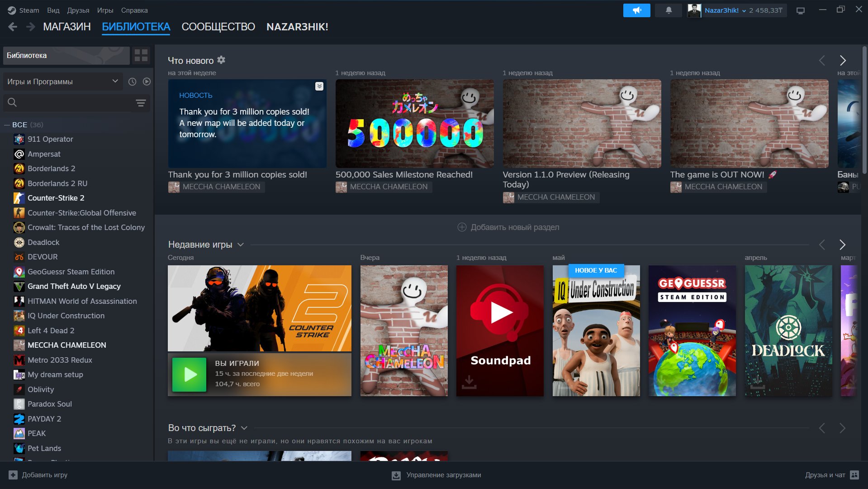Open What's New settings gear
Image resolution: width=868 pixels, height=489 pixels.
pos(221,60)
